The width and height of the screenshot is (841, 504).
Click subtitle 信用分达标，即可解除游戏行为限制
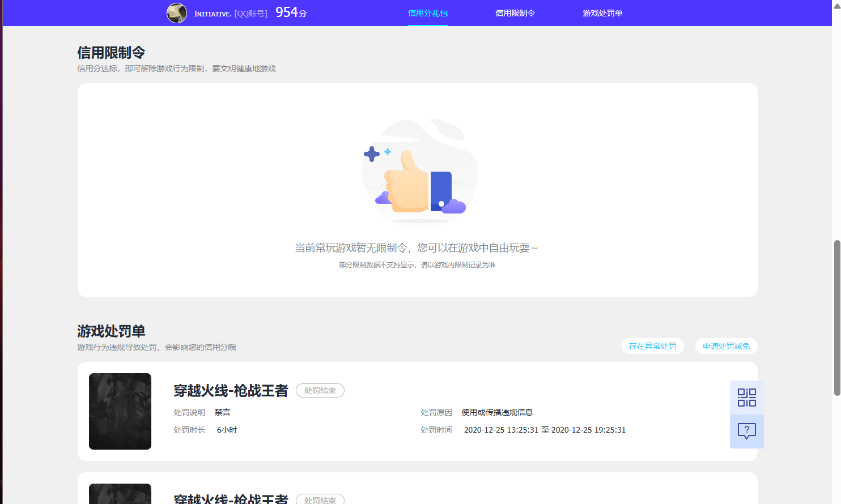point(141,69)
